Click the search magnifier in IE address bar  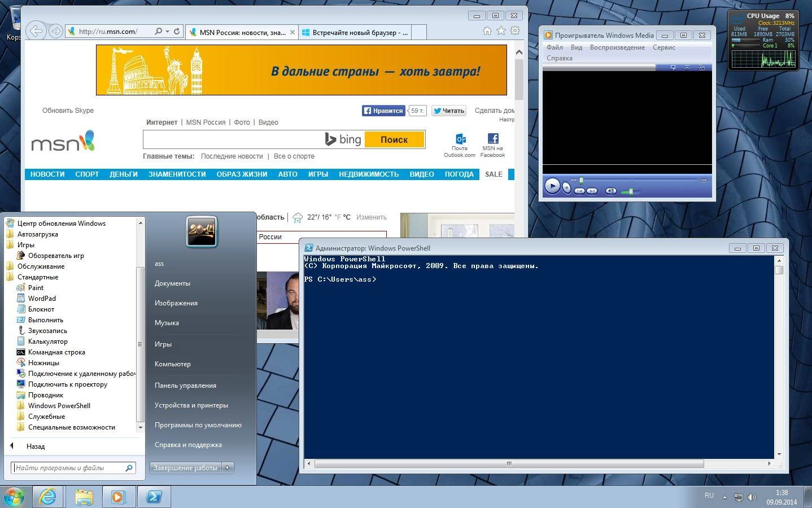coord(159,32)
